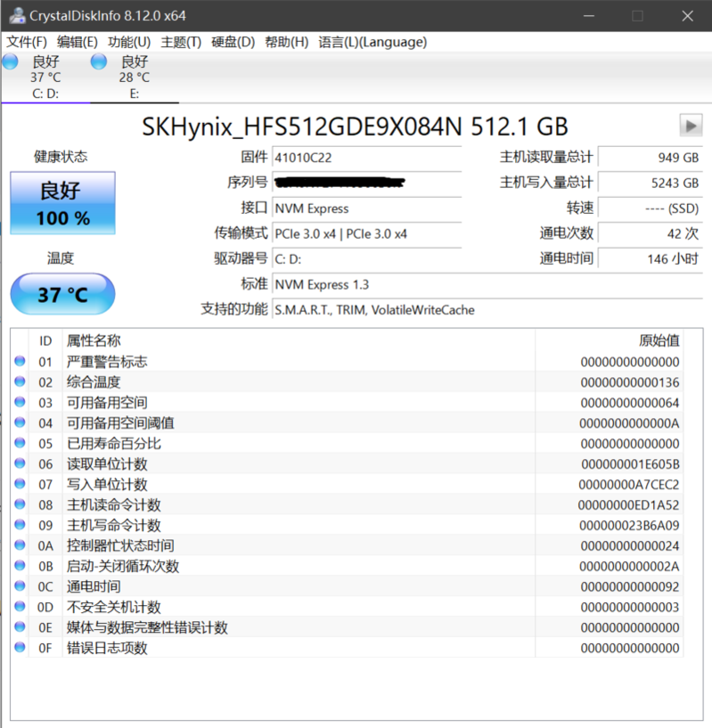Screen dimensions: 712x728
Task: Click the 原始值 column header
Action: point(659,340)
